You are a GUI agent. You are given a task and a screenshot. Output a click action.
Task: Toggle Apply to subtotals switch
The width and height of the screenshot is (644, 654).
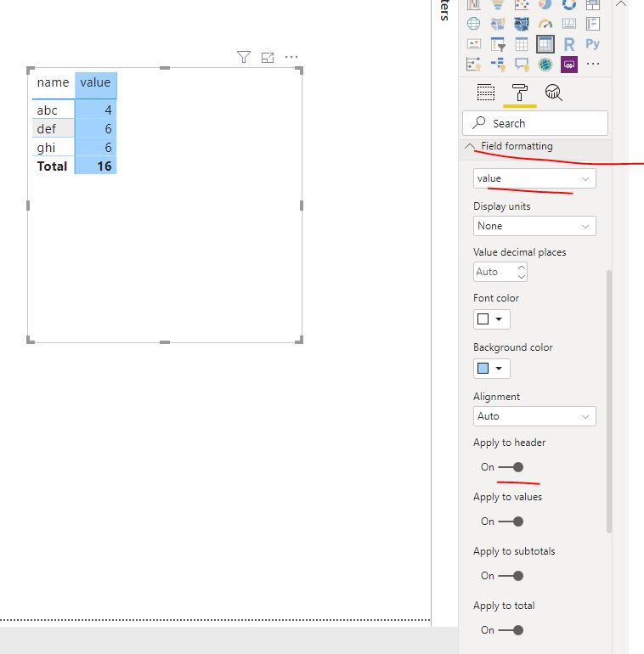pos(511,576)
